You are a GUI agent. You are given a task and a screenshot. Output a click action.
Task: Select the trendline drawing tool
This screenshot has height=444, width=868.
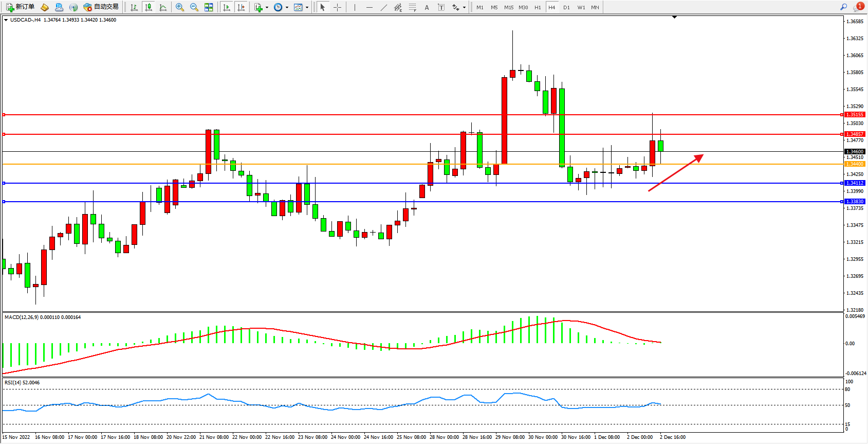pyautogui.click(x=383, y=7)
